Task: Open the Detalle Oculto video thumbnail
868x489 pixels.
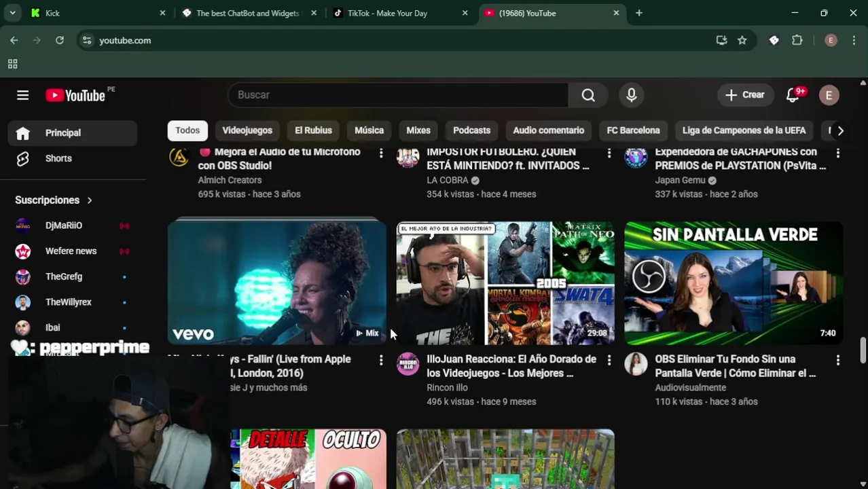Action: coord(308,458)
